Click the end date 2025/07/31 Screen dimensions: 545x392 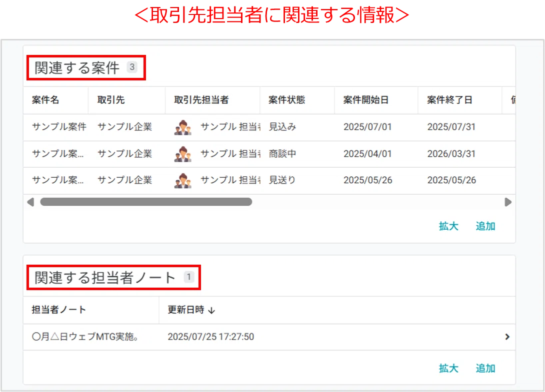tap(451, 127)
